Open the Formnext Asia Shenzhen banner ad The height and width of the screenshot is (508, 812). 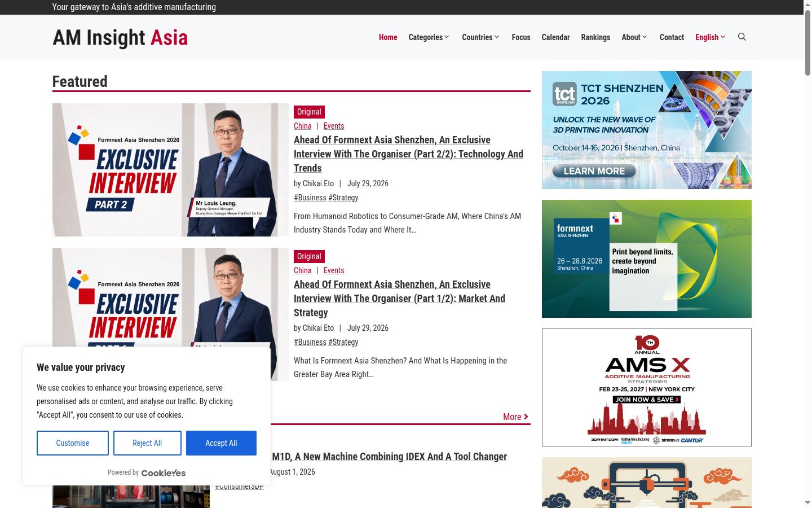[647, 259]
